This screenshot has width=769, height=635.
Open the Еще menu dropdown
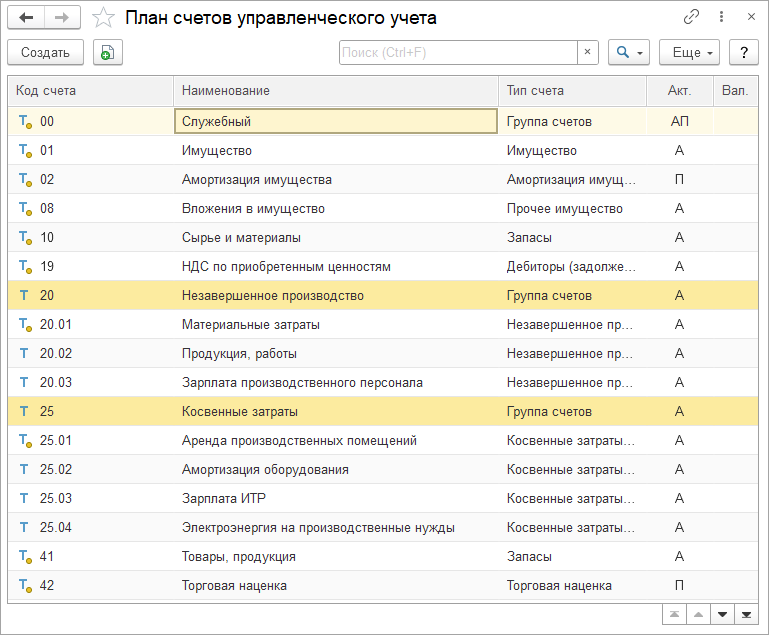(689, 53)
